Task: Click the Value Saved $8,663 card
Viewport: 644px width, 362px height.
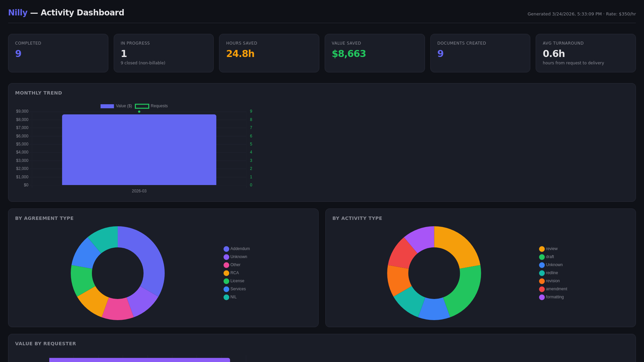Action: (375, 53)
